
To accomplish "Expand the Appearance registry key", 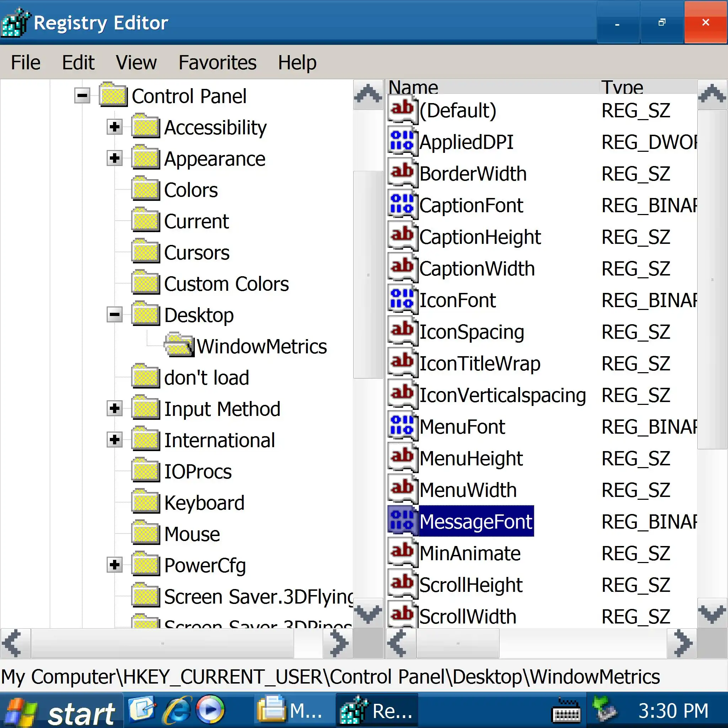I will coord(114,158).
